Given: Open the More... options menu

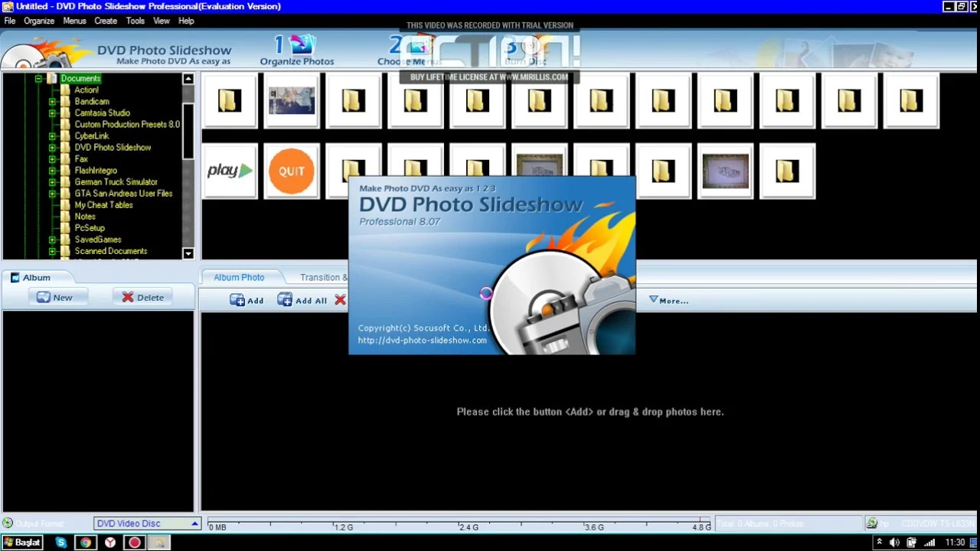Looking at the screenshot, I should [668, 300].
